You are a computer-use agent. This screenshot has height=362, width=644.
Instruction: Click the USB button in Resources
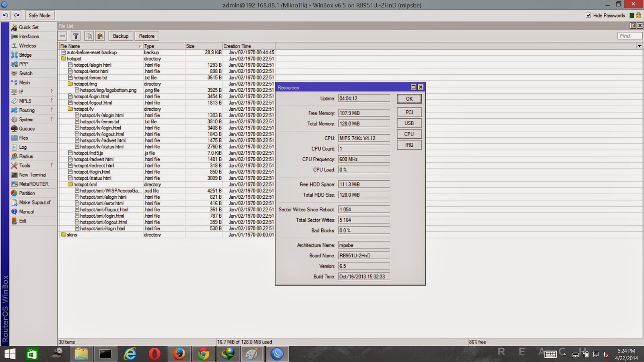click(x=409, y=123)
